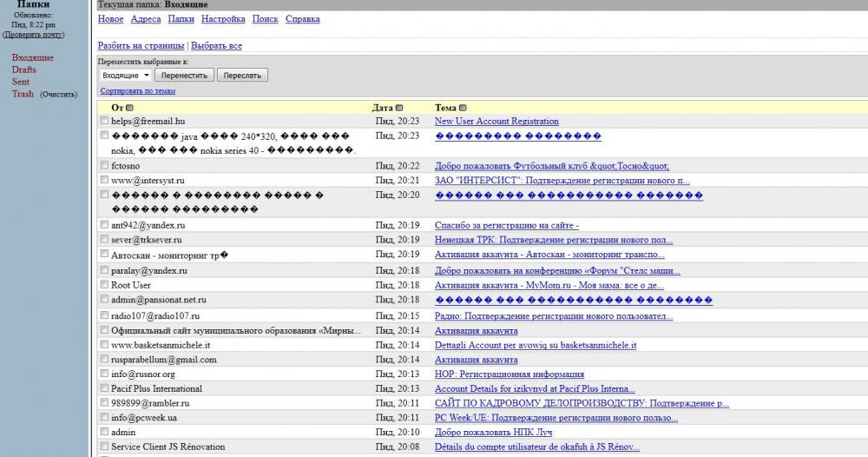Tick the admin@pansionat.net.ru checkbox
This screenshot has width=868, height=457.
[x=104, y=299]
